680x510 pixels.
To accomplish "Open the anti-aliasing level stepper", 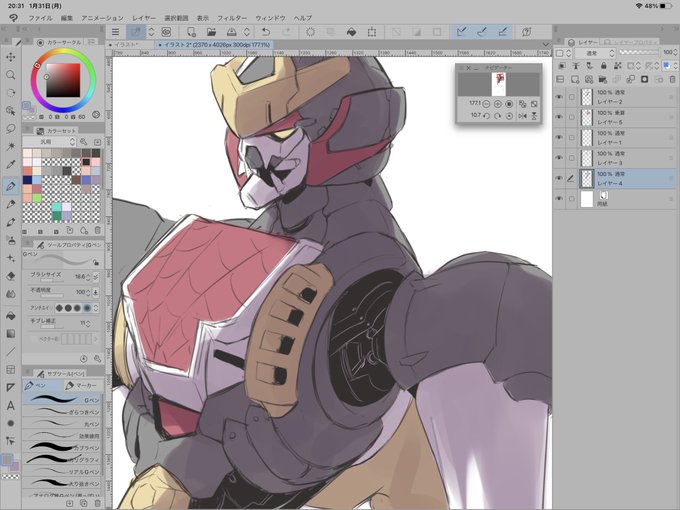I will [x=96, y=308].
